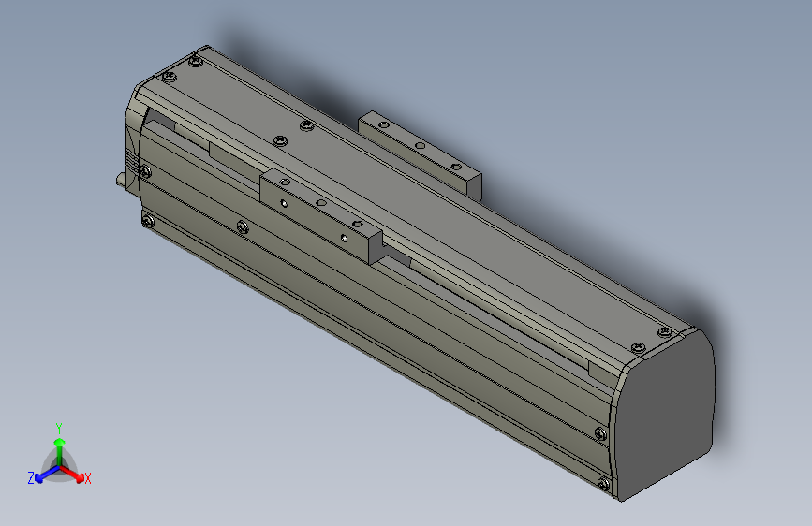This screenshot has width=812, height=526.
Task: Click the blue Z axis arrow on triad
Action: click(47, 475)
